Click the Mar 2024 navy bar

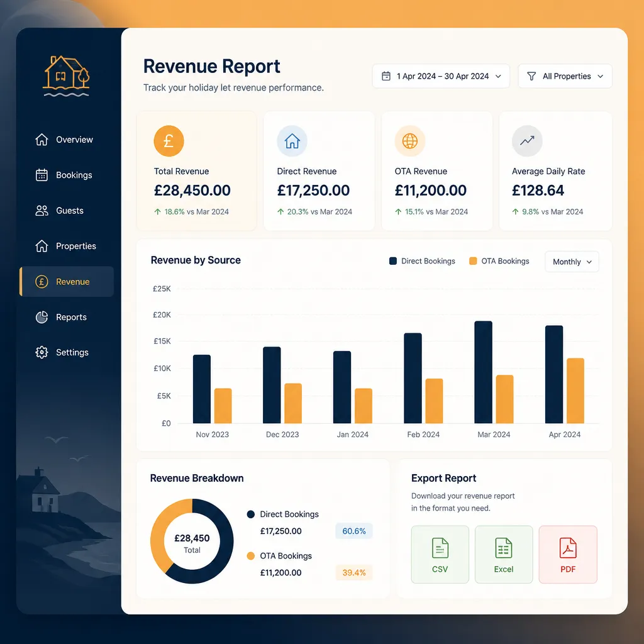[484, 372]
